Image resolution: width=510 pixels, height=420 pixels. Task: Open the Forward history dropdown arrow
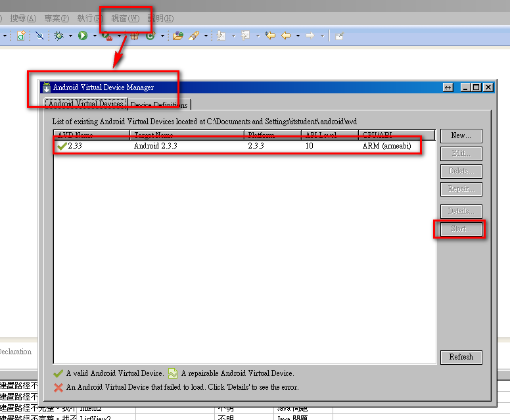click(x=322, y=35)
